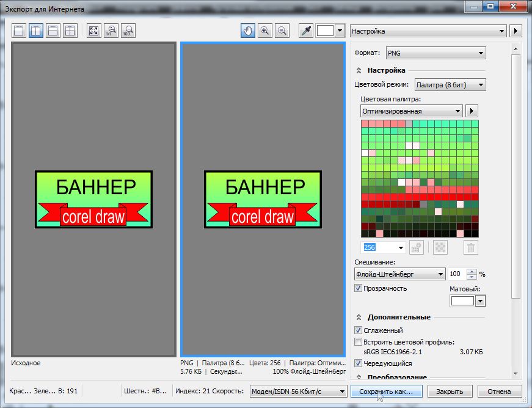This screenshot has width=532, height=408.
Task: Collapse the Дополнительные section
Action: point(359,317)
